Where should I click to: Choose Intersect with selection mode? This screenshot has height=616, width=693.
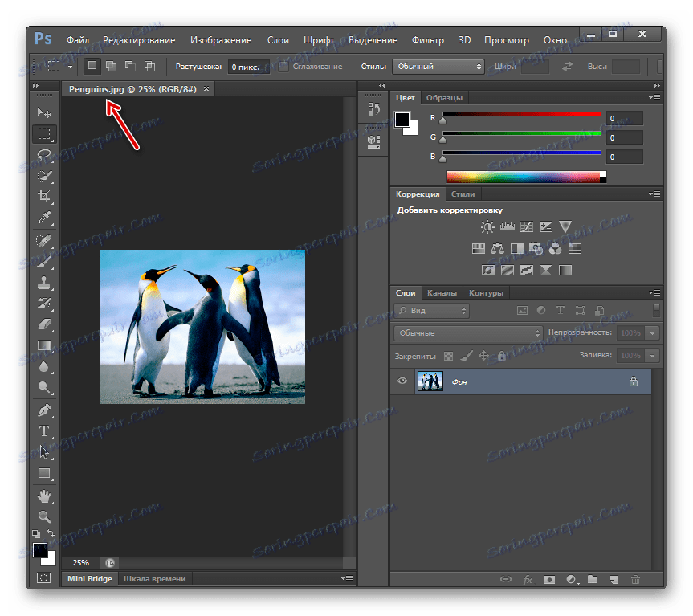(x=150, y=67)
